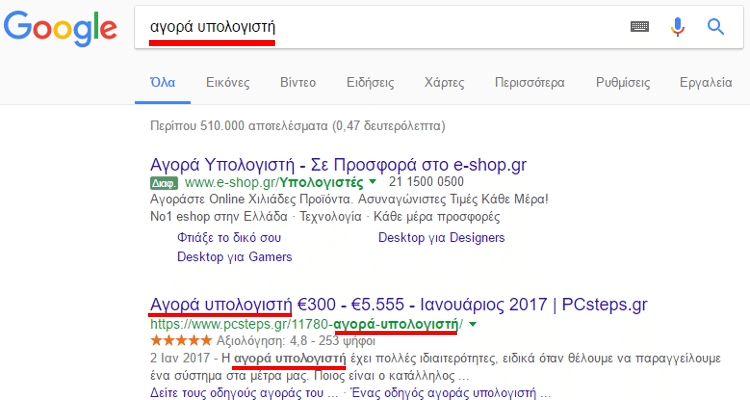Go to the Ειδήσεις tab
This screenshot has width=750, height=400.
(x=370, y=82)
